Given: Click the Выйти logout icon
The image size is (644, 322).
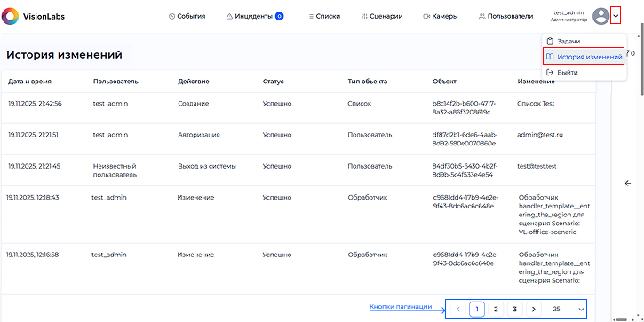Looking at the screenshot, I should pyautogui.click(x=551, y=72).
